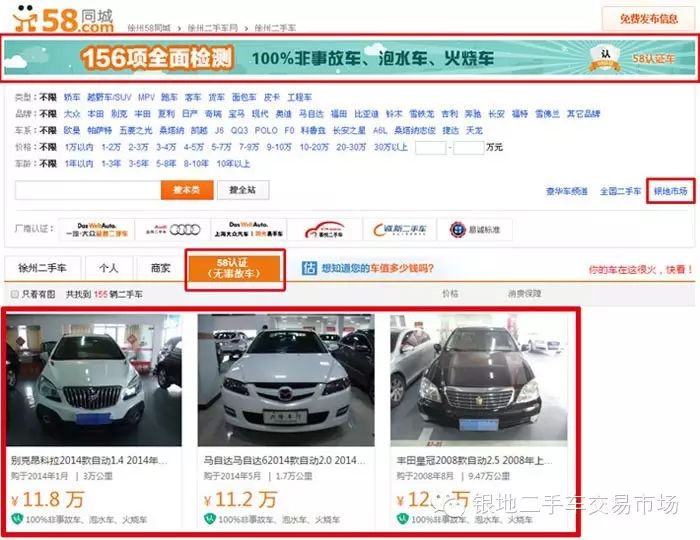Click the minimum price input field

coord(430,147)
